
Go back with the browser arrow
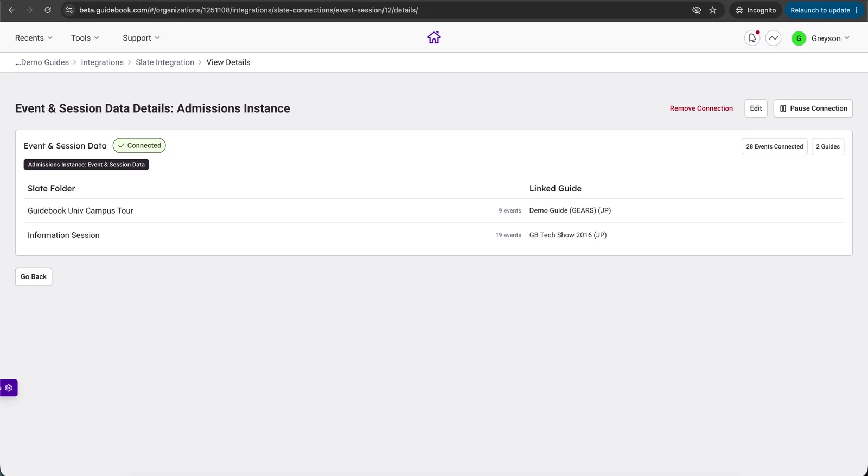click(11, 10)
